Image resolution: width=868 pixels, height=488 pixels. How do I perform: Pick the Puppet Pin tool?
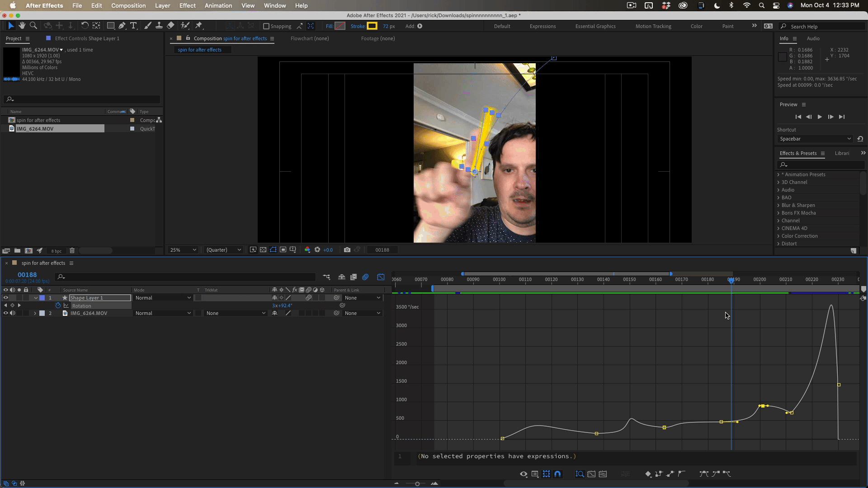click(x=198, y=26)
